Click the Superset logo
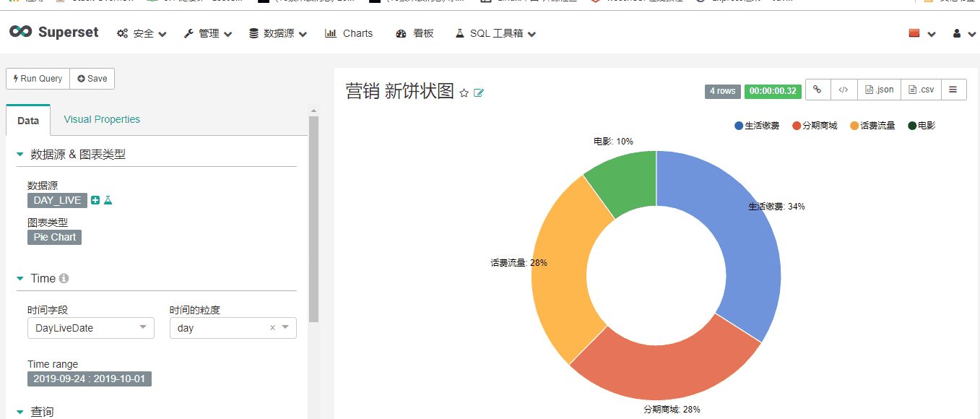980x419 pixels. coord(54,32)
